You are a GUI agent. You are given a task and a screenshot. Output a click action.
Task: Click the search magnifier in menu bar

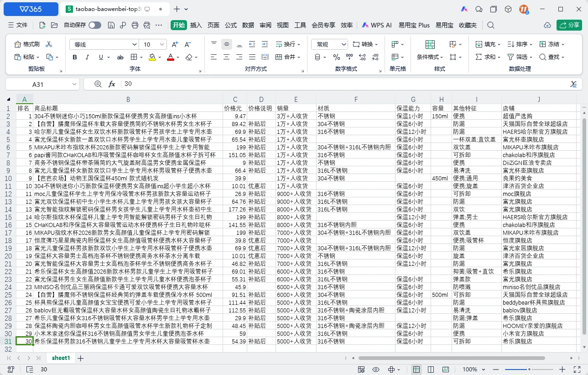[x=491, y=25]
